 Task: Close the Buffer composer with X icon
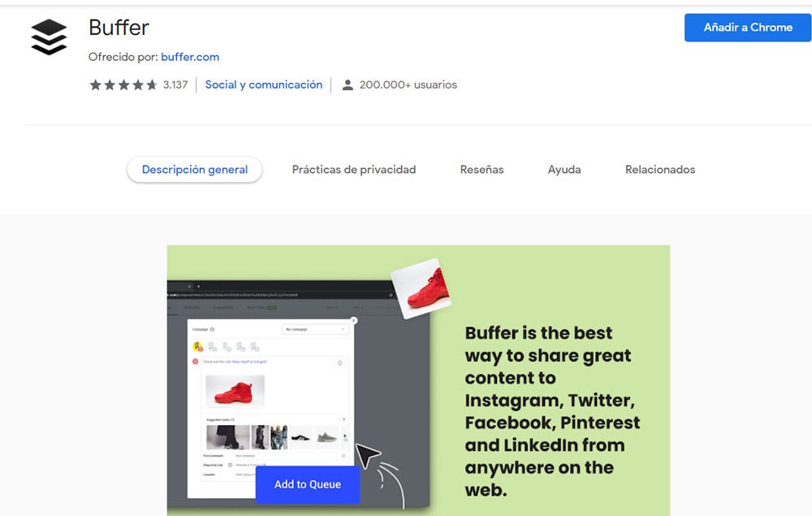(x=353, y=321)
